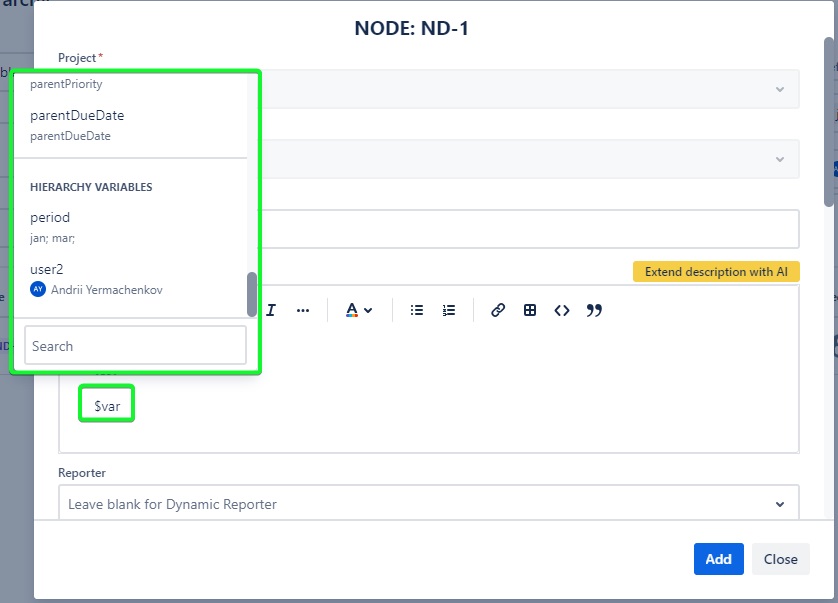
Task: Click the insert link icon
Action: (x=498, y=310)
